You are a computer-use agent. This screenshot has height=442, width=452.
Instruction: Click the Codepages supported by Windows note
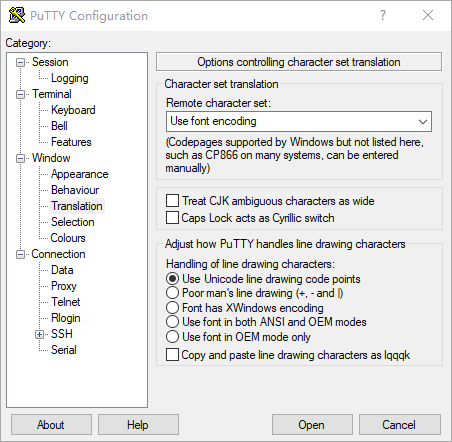pos(295,155)
